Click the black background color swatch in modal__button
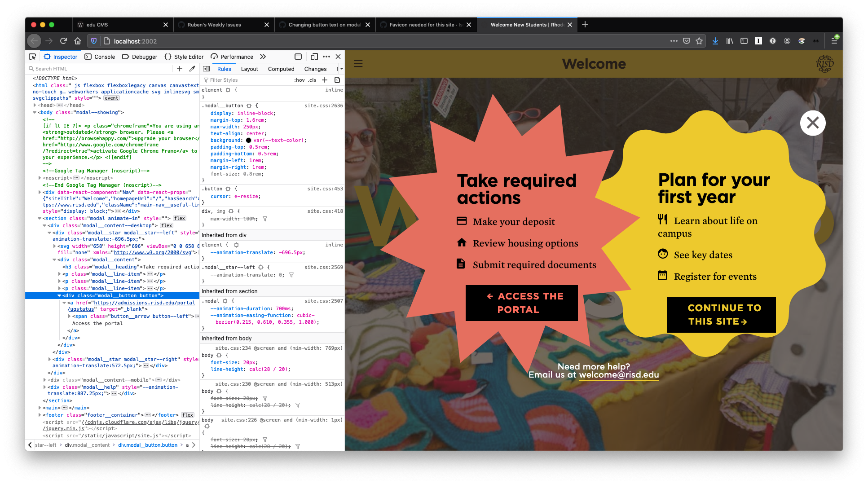 point(249,140)
